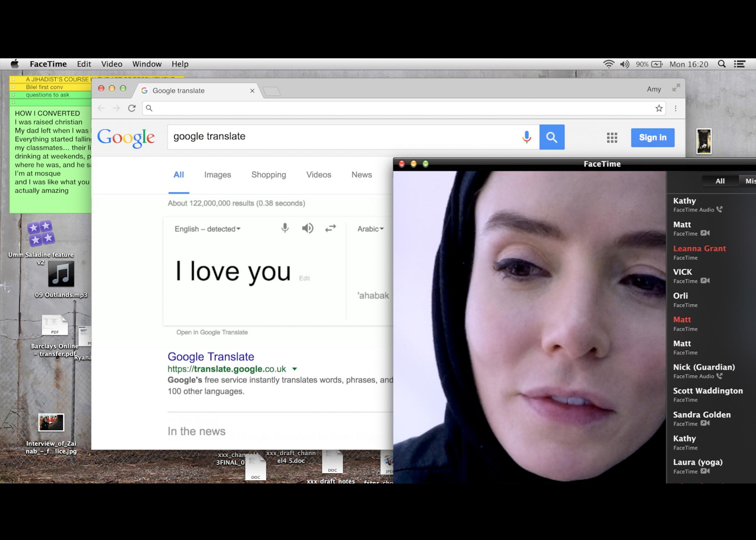Open Chrome's three-dot menu
The width and height of the screenshot is (756, 540).
click(x=676, y=108)
